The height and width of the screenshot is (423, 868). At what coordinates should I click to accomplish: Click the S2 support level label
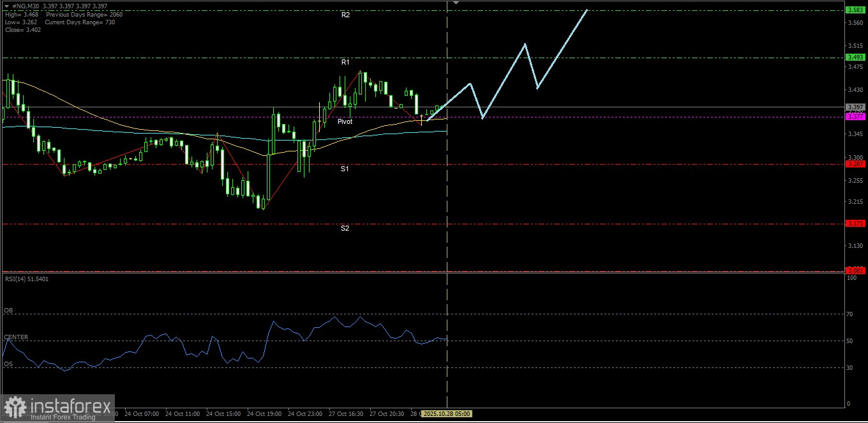345,228
